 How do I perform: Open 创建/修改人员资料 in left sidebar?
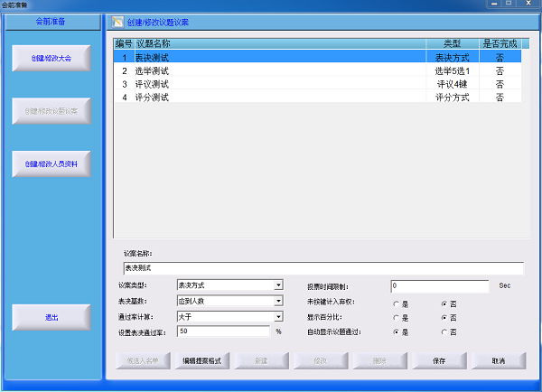(x=52, y=163)
